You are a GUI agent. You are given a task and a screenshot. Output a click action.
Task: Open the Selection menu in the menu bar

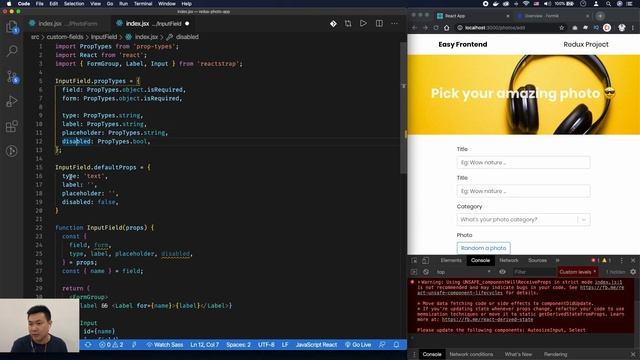(x=74, y=4)
